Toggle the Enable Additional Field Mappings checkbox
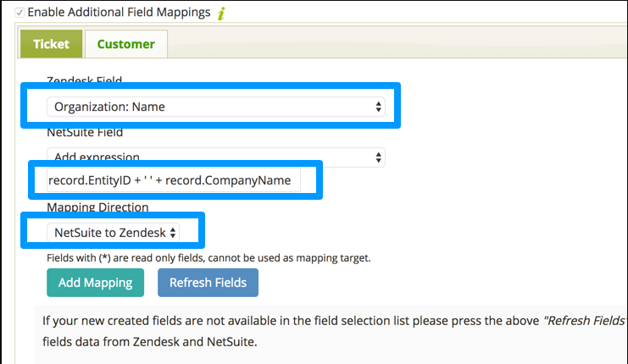This screenshot has height=364, width=628. pyautogui.click(x=20, y=14)
